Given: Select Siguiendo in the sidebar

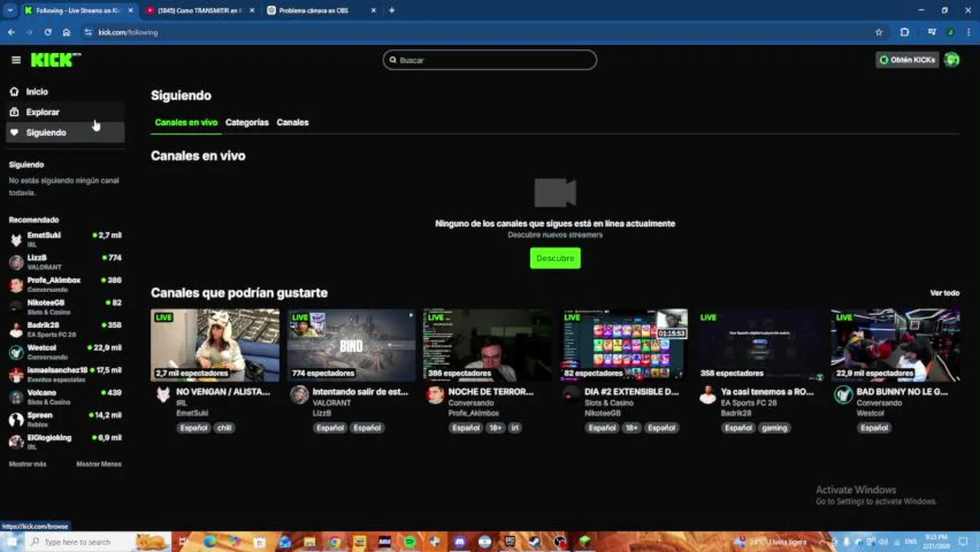Looking at the screenshot, I should [64, 133].
